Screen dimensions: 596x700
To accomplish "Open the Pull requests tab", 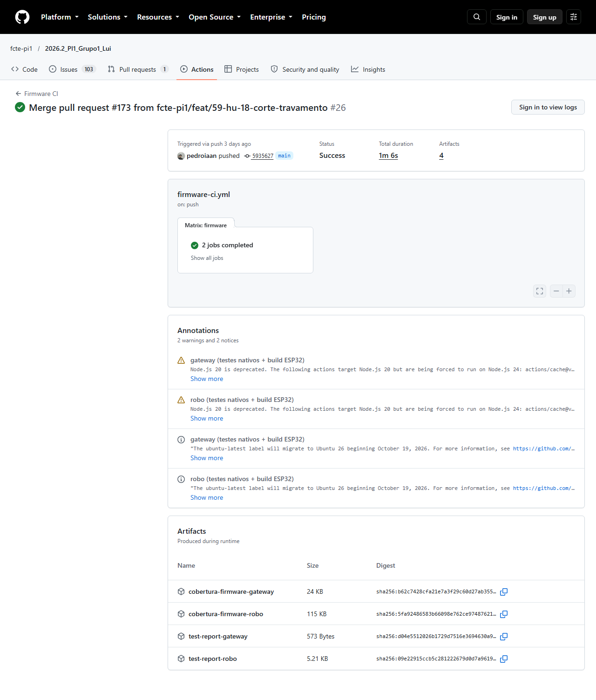I will tap(138, 69).
